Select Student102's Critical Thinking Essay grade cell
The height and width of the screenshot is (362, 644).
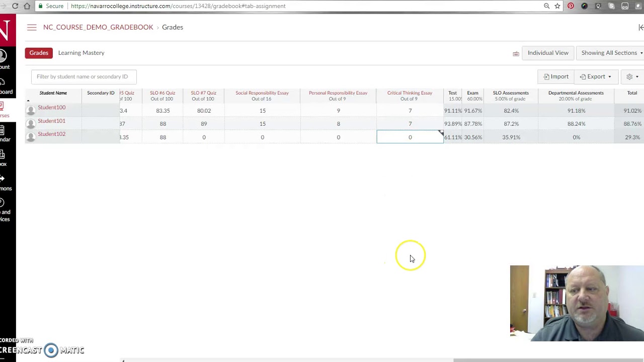coord(410,137)
